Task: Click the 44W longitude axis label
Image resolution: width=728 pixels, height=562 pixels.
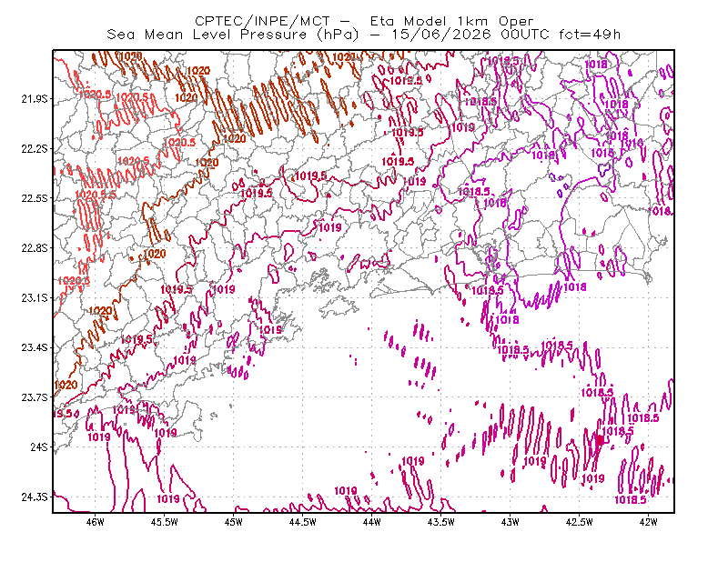Action: point(372,522)
